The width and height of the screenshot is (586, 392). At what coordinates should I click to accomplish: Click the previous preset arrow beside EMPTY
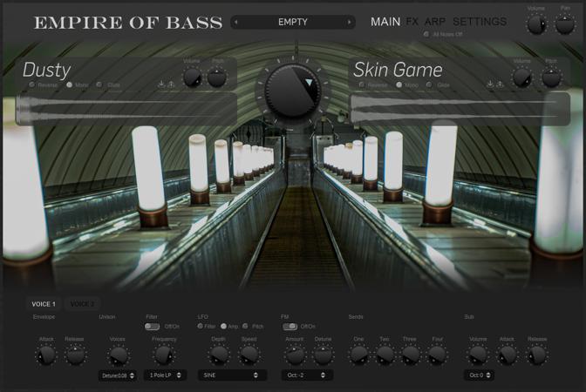click(x=236, y=22)
